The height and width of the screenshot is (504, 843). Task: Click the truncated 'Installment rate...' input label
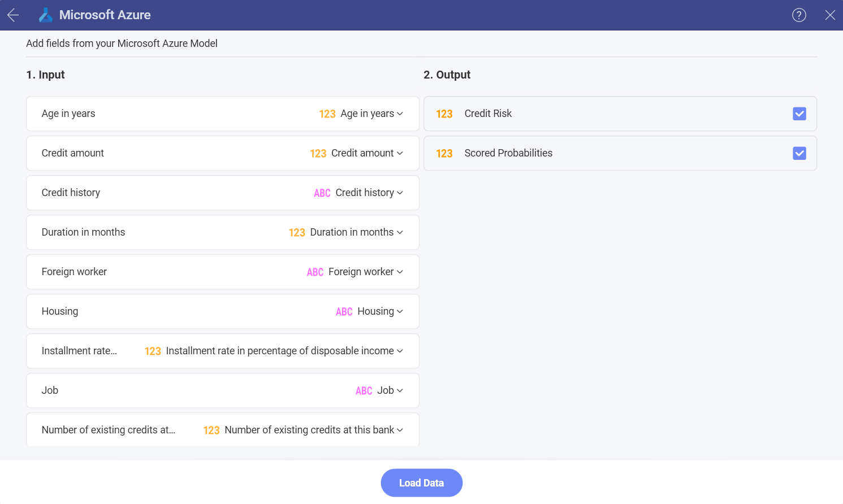click(x=79, y=351)
